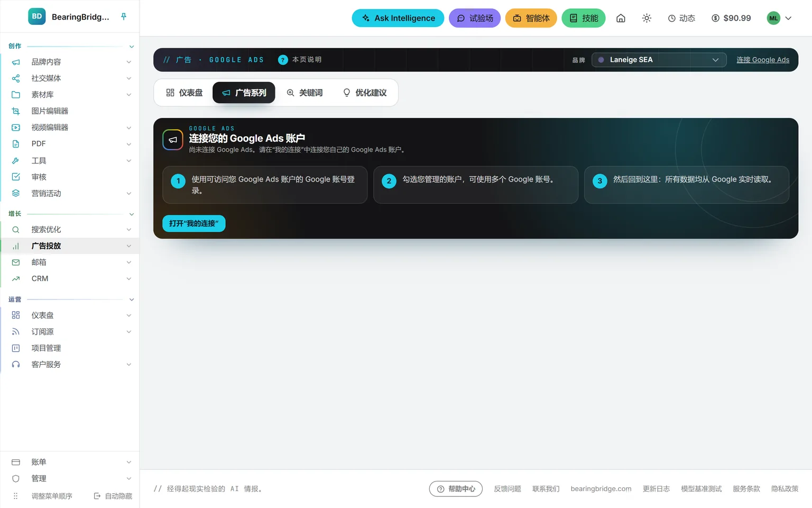Image resolution: width=812 pixels, height=508 pixels.
Task: Click the question mark icon beside 本页说明
Action: coord(283,60)
